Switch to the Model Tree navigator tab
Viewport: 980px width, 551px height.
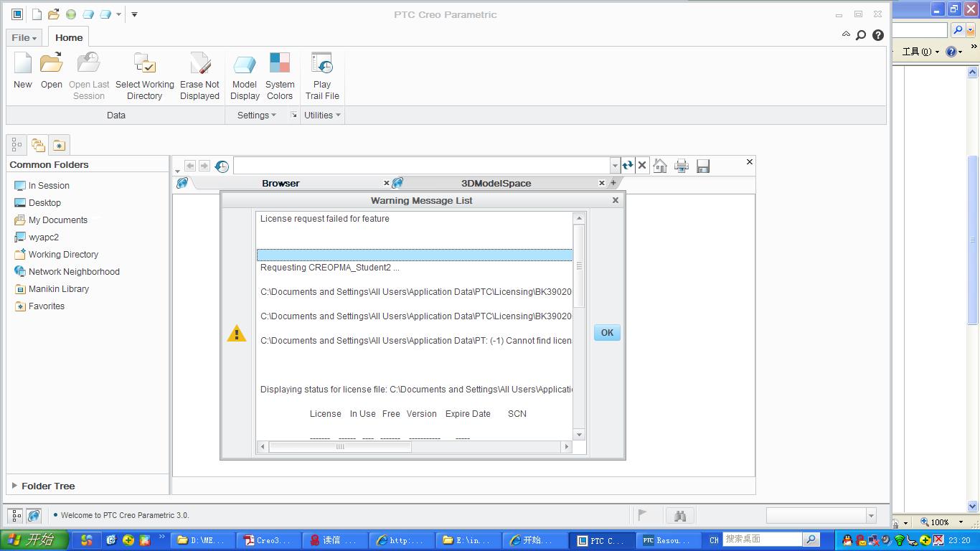click(x=17, y=145)
